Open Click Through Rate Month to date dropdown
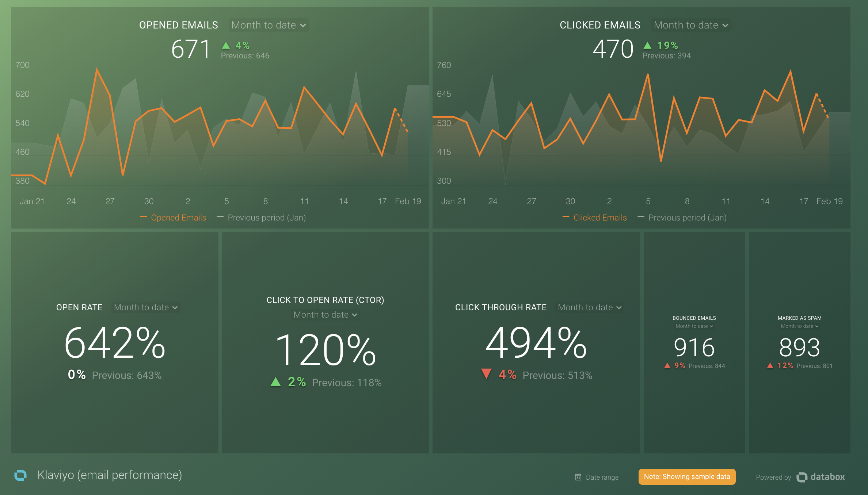Screen dimensions: 868x495 [589, 307]
